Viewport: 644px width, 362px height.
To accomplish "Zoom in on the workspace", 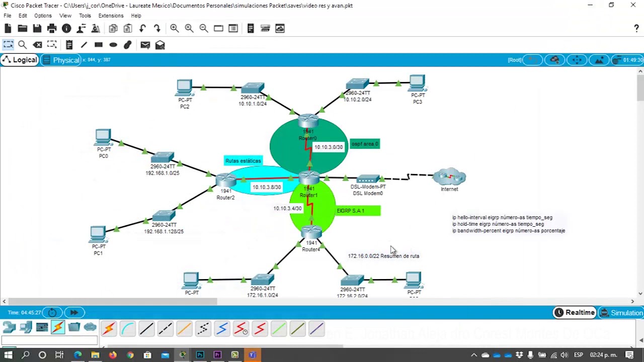I will point(174,29).
